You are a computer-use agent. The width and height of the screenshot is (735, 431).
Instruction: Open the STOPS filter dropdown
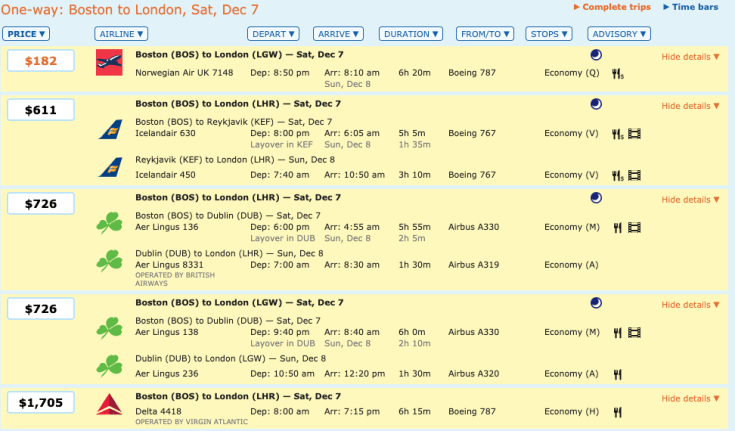549,34
